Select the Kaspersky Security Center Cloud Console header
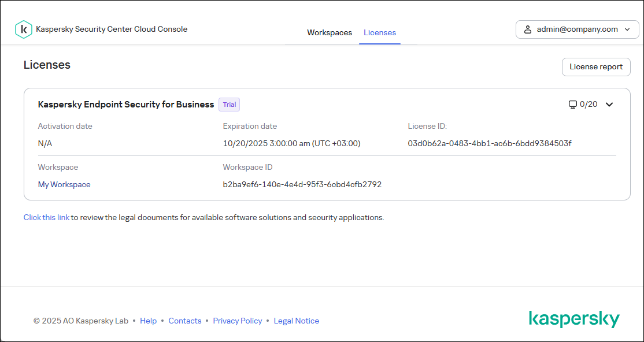 [112, 29]
